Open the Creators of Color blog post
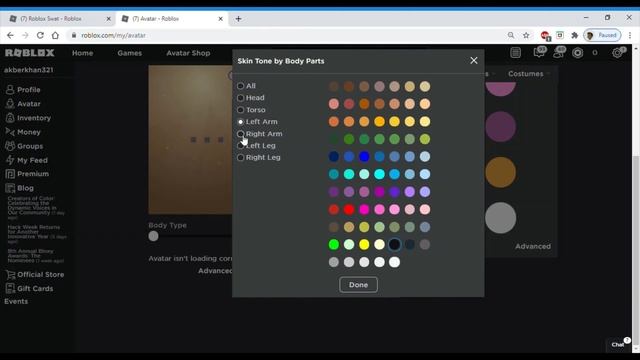Screen dimensions: 640x360 coord(35,207)
